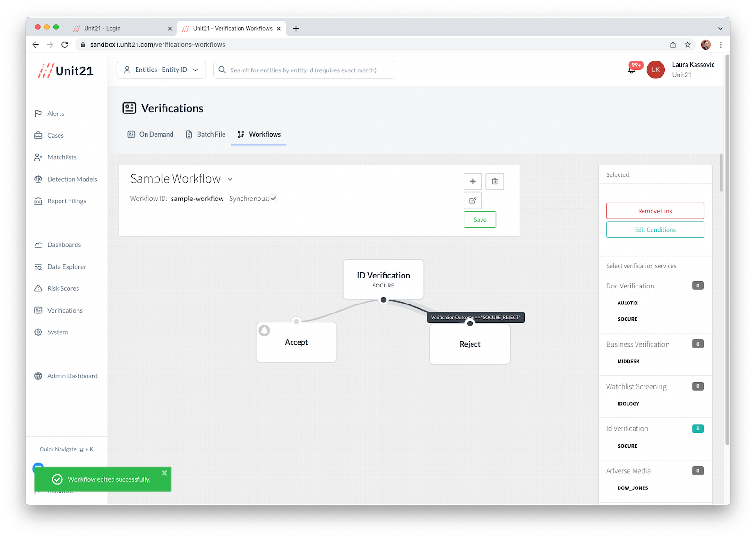756x539 pixels.
Task: Click the Save button
Action: coord(480,219)
